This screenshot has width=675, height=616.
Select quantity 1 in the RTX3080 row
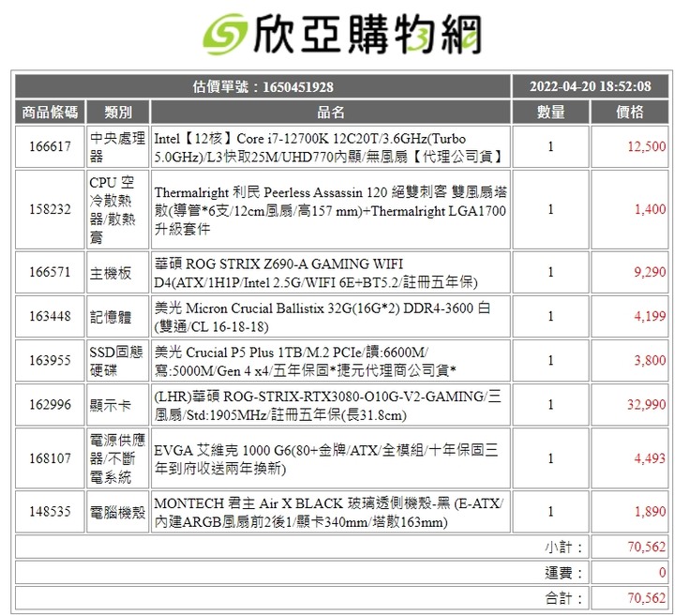click(x=550, y=405)
